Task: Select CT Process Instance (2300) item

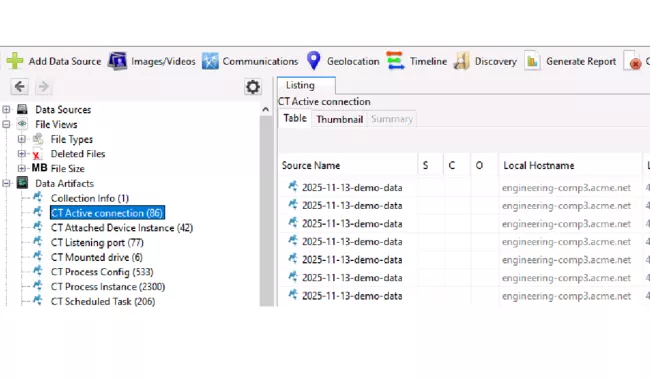Action: (108, 287)
